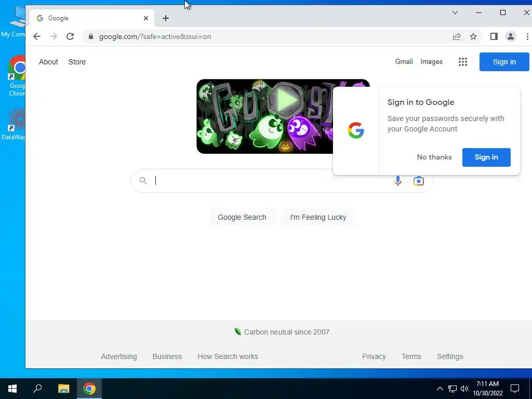Close the Google tab

[146, 18]
